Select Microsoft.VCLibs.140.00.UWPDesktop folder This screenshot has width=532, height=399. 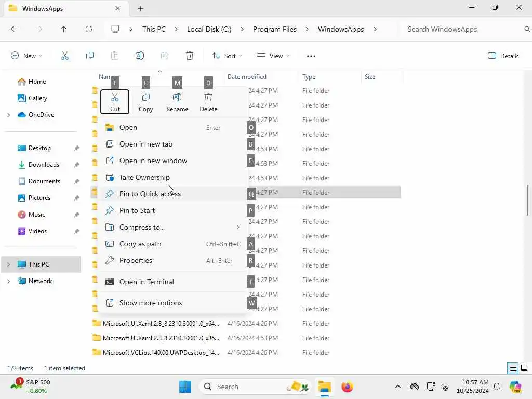click(x=161, y=353)
